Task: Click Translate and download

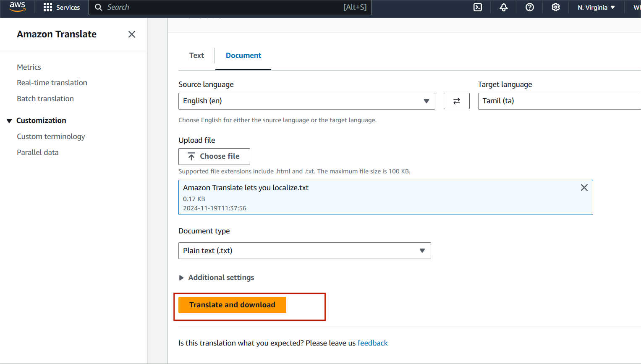Action: click(x=232, y=305)
